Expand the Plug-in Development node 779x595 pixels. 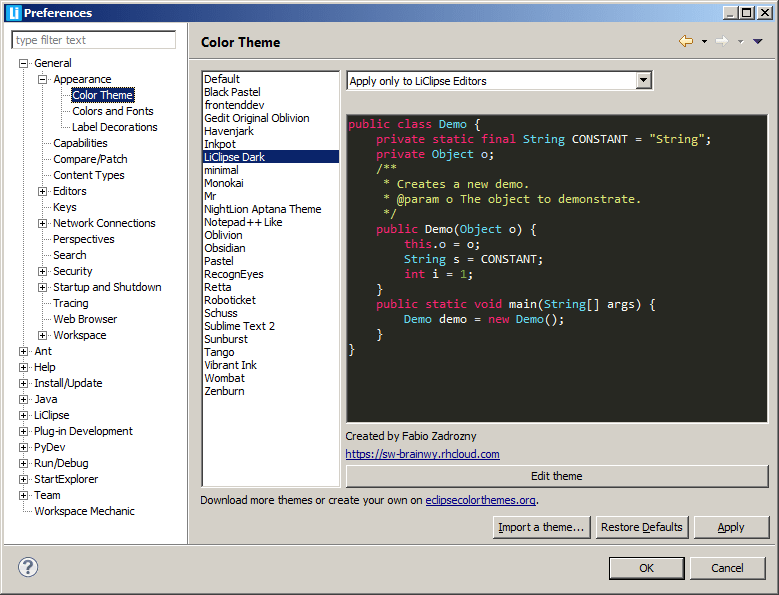click(x=23, y=432)
